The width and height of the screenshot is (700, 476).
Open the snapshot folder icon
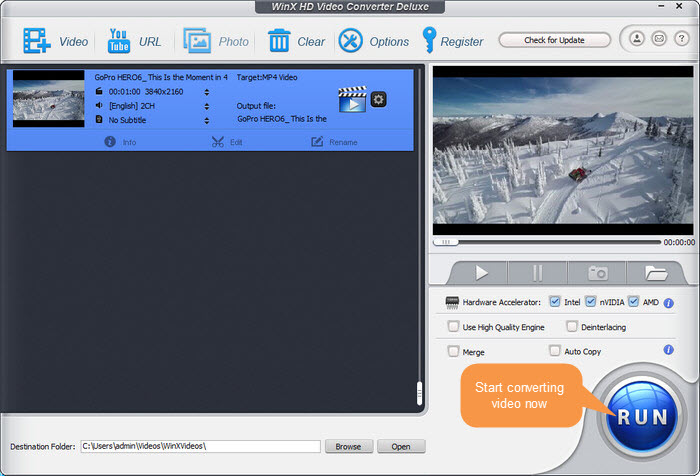(x=656, y=272)
